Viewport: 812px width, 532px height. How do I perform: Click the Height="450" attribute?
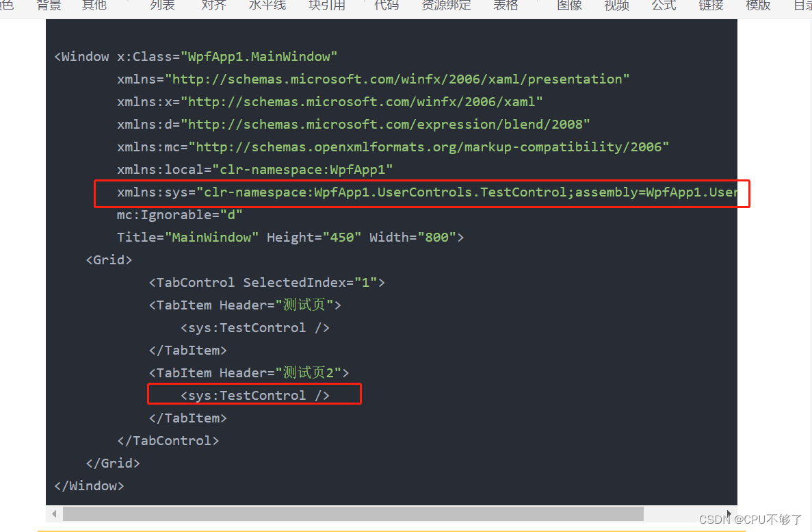[x=314, y=238]
